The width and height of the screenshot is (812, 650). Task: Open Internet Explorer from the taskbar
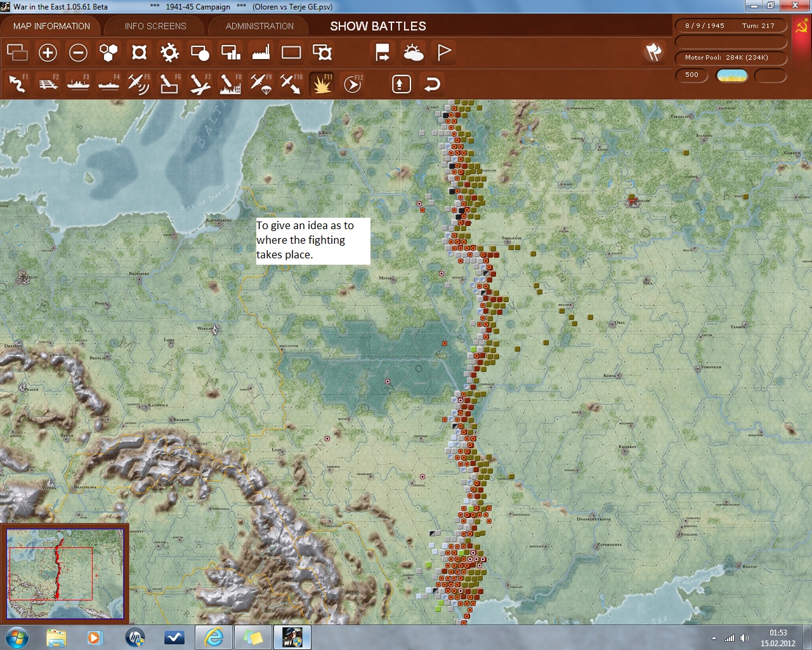tap(213, 637)
